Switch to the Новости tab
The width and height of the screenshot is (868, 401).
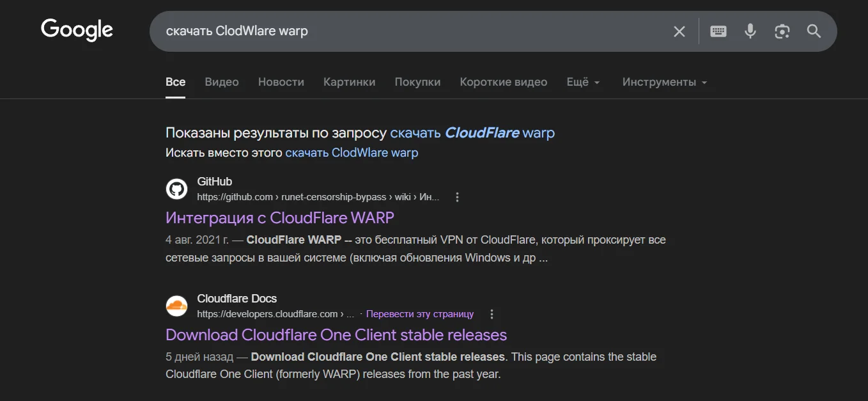(x=281, y=83)
